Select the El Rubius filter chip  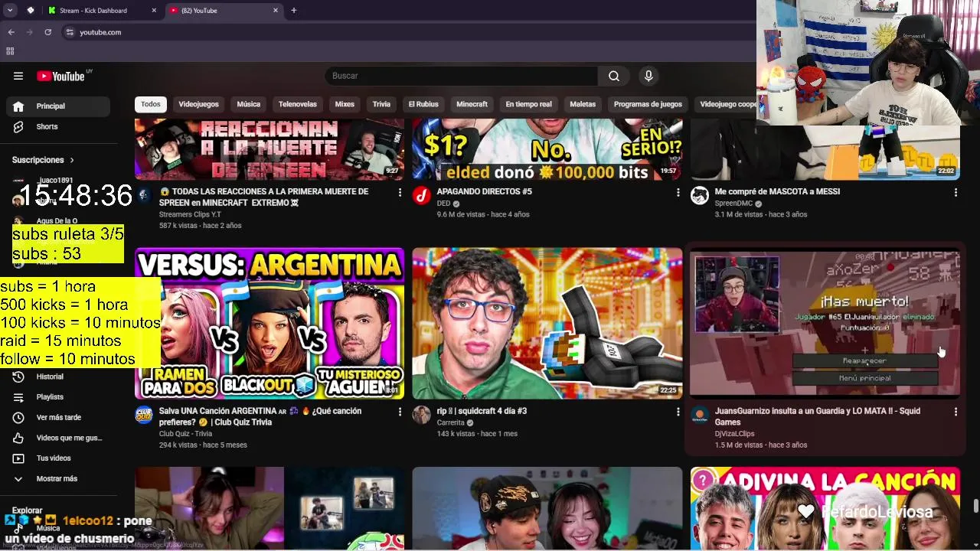tap(423, 104)
